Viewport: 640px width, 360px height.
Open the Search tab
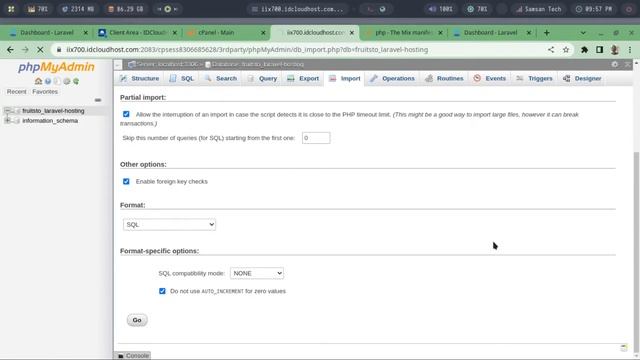tap(221, 78)
